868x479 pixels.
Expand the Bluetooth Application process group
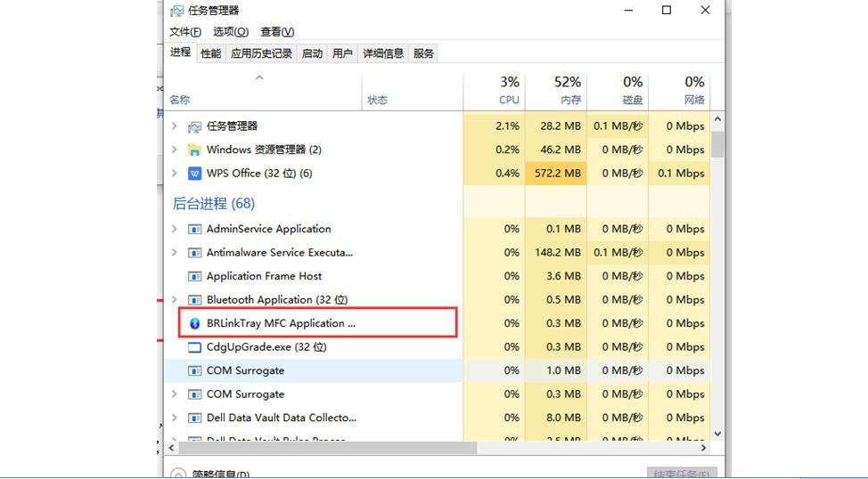175,300
